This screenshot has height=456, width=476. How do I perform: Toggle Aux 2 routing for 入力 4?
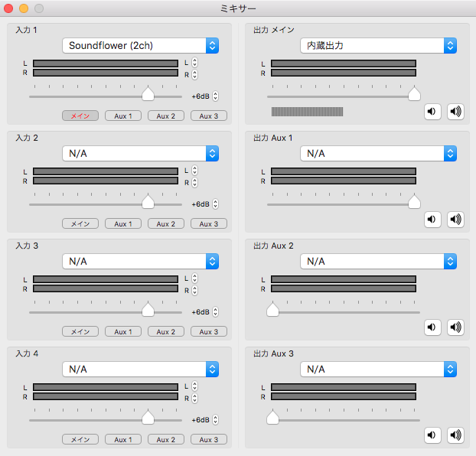(166, 439)
